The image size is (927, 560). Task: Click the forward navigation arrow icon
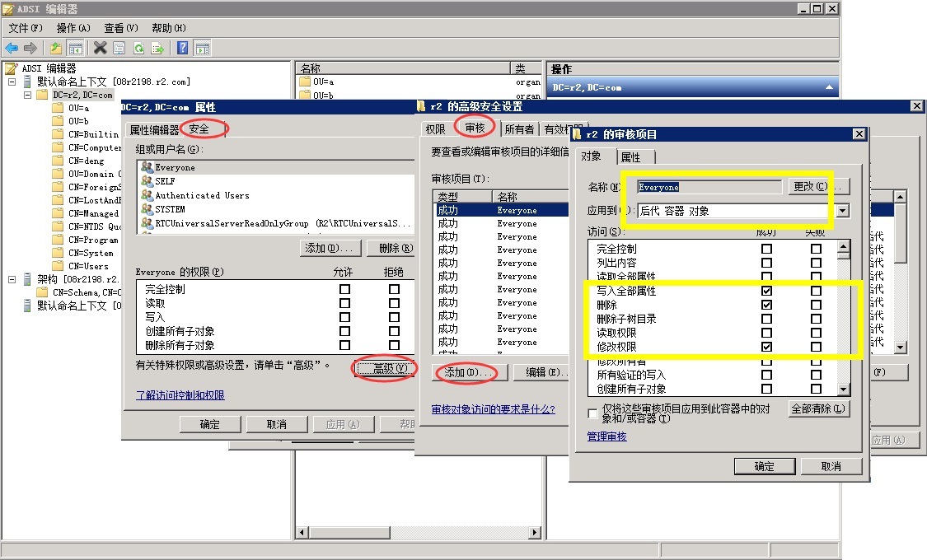point(30,48)
